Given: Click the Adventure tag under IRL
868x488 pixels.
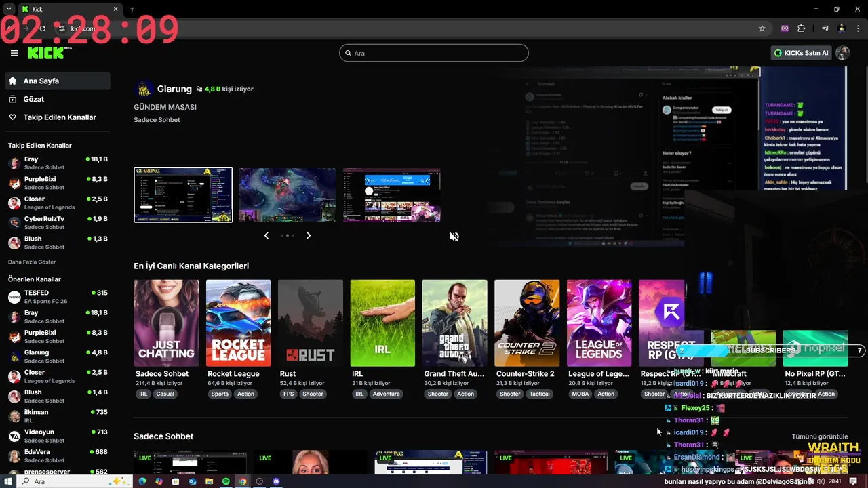Looking at the screenshot, I should 386,394.
